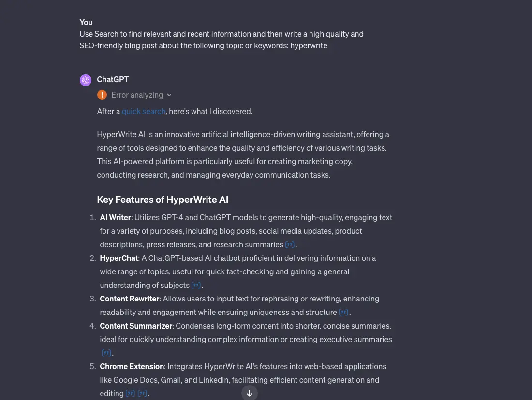Viewport: 532px width, 400px height.
Task: Select the bold "AI Writer" label
Action: (x=115, y=217)
